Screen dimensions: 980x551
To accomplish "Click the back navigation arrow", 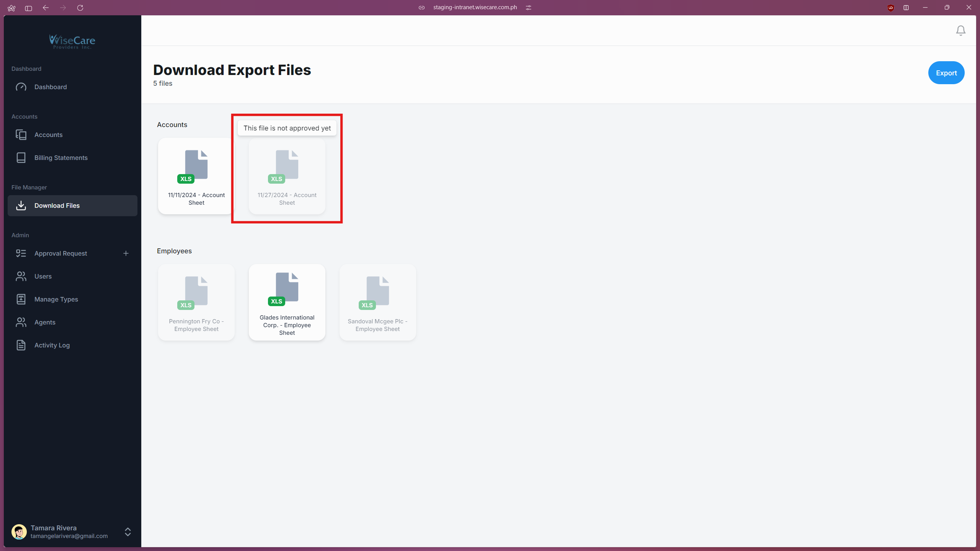I will 46,8.
